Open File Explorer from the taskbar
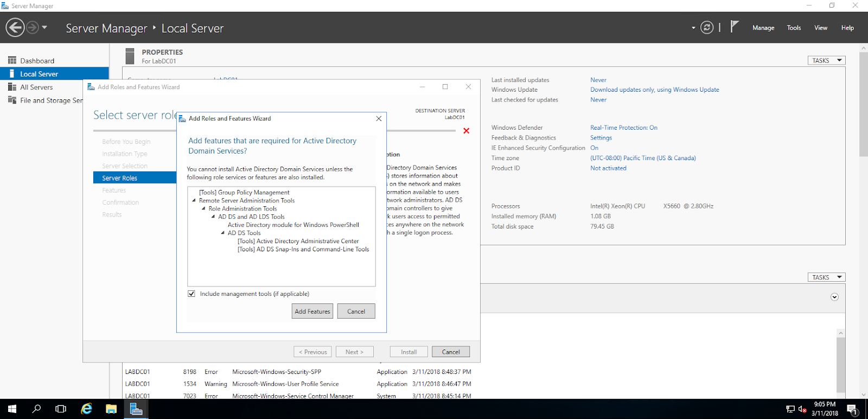Screen dimensions: 868x419 [x=111, y=409]
